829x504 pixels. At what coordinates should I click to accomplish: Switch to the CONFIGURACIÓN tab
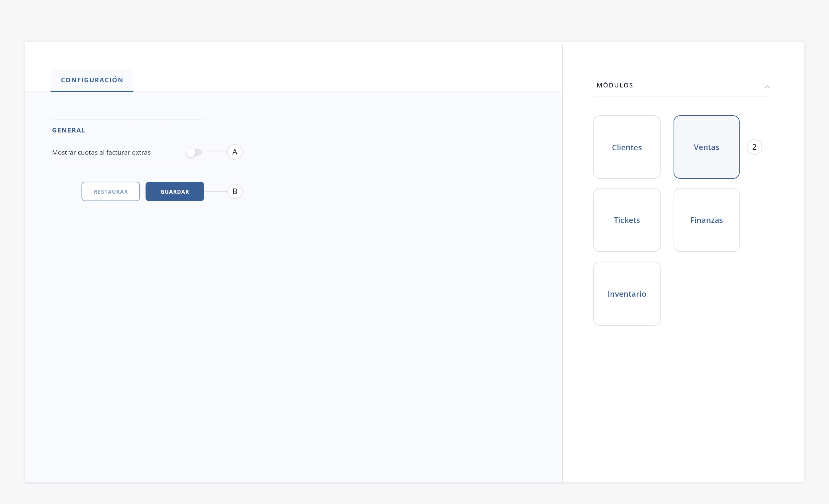pyautogui.click(x=92, y=80)
